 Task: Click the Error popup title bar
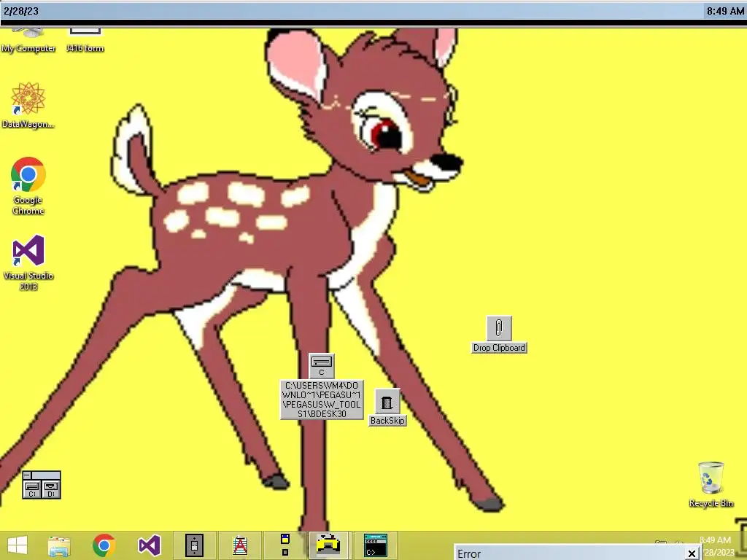point(569,553)
